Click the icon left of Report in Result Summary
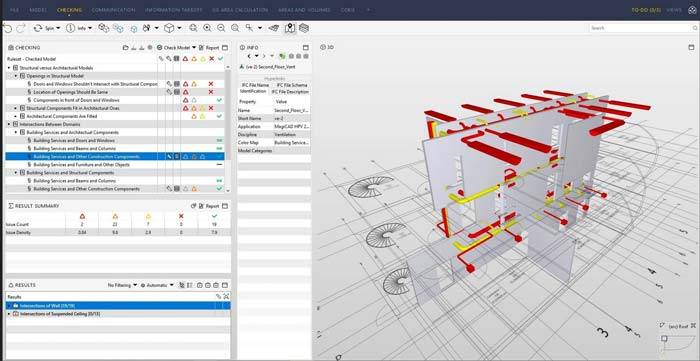Viewport: 700px width, 361px height. point(194,206)
